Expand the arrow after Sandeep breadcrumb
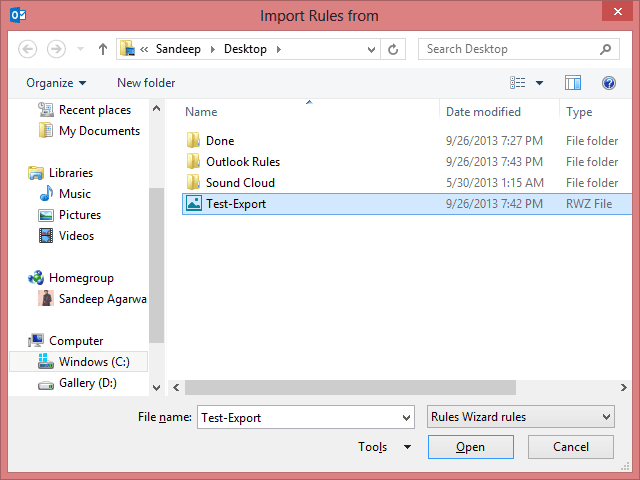This screenshot has height=480, width=640. pos(213,49)
